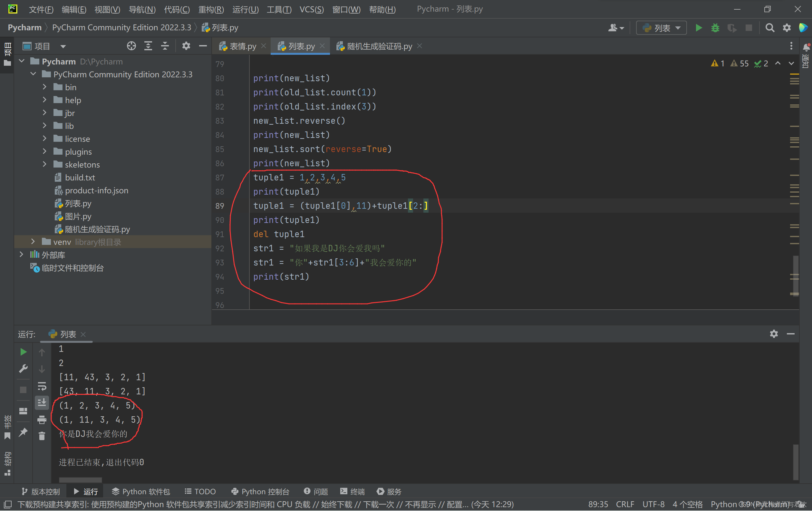The height and width of the screenshot is (511, 812).
Task: Open the 重构(R) menu
Action: tap(211, 9)
